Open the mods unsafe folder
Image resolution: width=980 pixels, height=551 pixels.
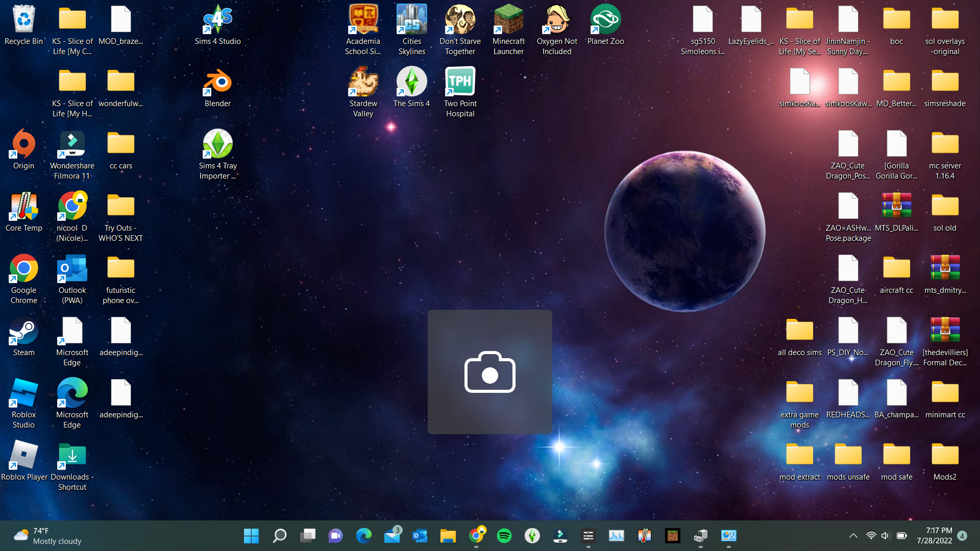pyautogui.click(x=848, y=454)
